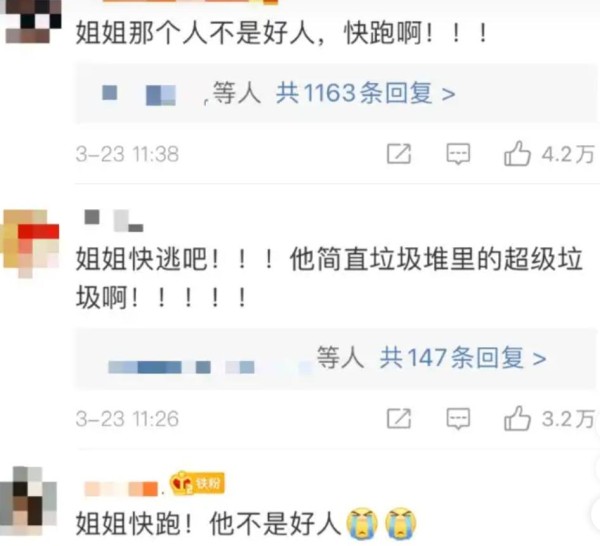The height and width of the screenshot is (546, 600).
Task: Repost the 11:38 comment via share icon
Action: (x=399, y=154)
